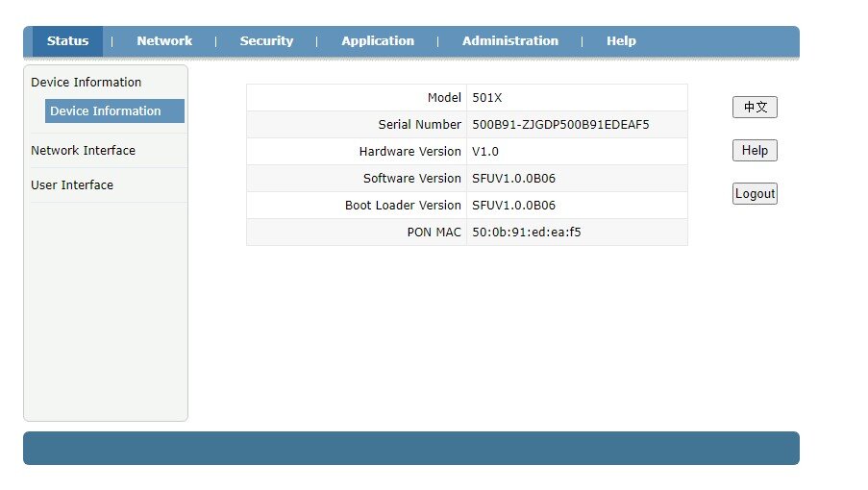This screenshot has height=490, width=868.
Task: Open the Administration tab
Action: 509,41
